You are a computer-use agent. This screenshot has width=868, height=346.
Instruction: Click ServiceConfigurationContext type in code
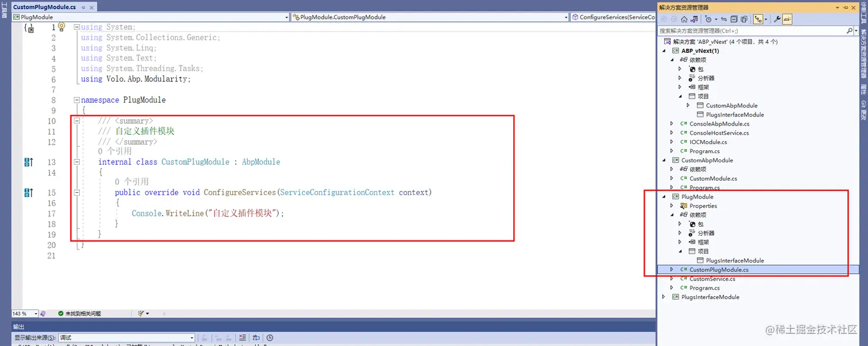pos(337,193)
